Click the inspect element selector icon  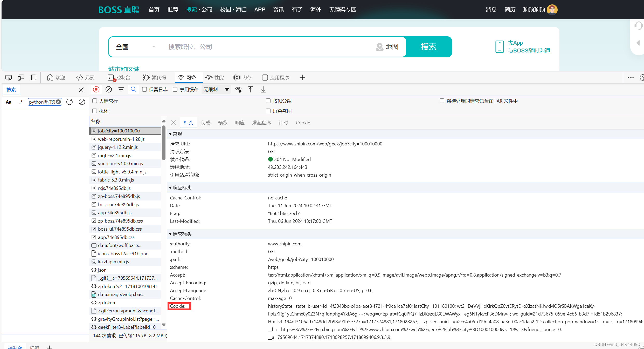pos(9,77)
